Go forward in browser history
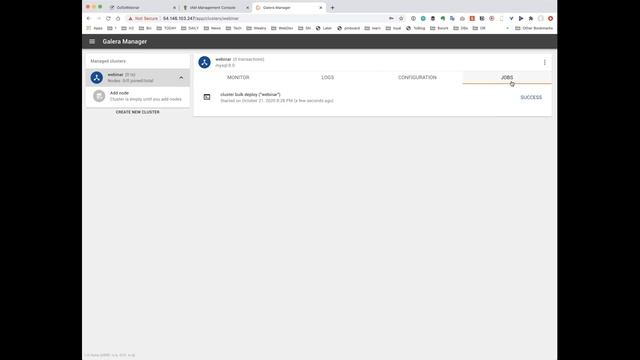 (98, 18)
